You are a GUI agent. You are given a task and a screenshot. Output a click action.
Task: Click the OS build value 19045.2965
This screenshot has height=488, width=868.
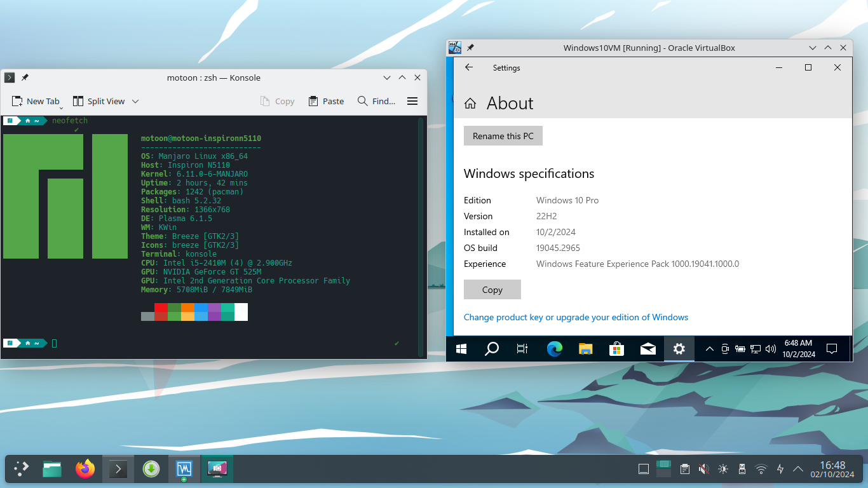[x=558, y=248]
